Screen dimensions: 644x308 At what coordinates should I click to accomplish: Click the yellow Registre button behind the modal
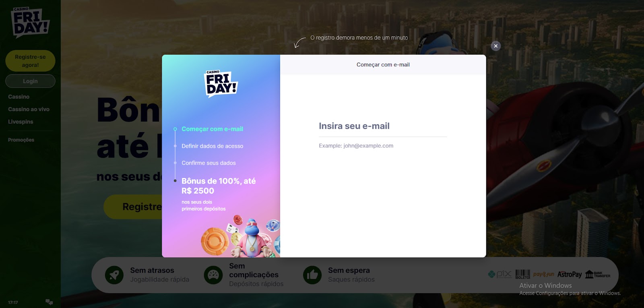coord(133,207)
